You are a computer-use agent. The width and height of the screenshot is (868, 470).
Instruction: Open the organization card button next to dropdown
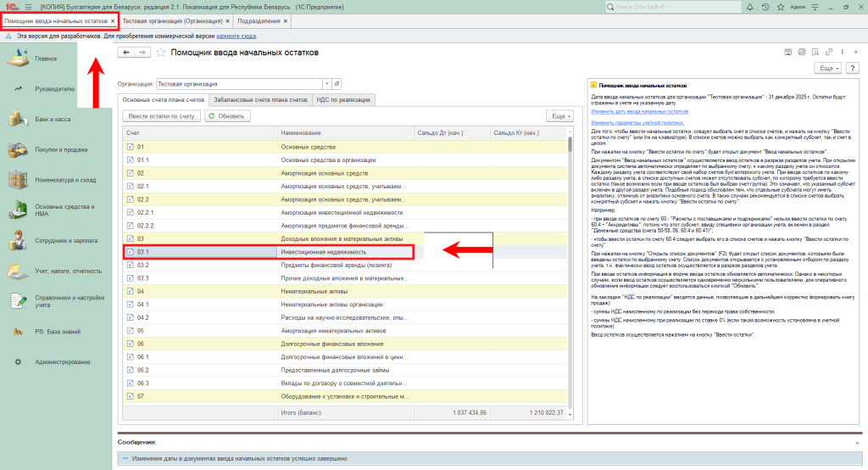click(x=337, y=84)
